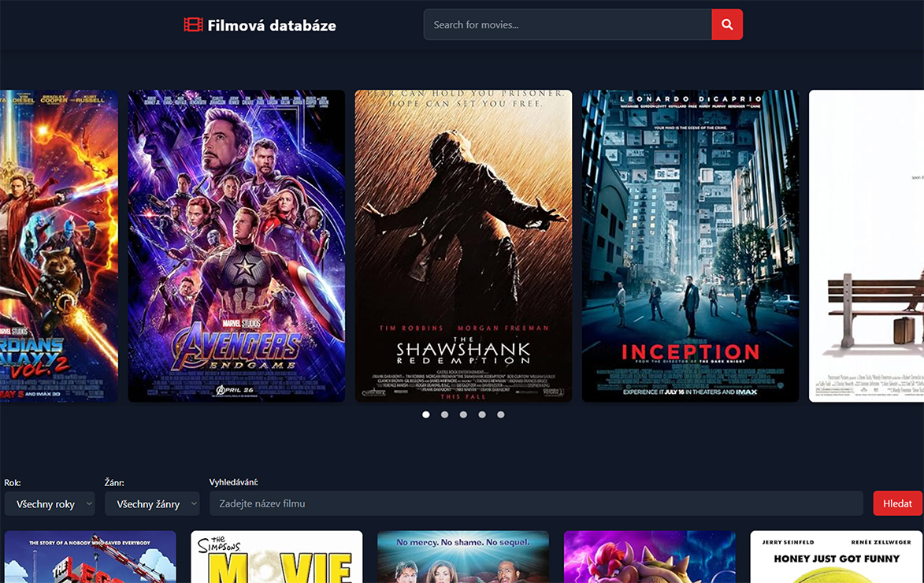The image size is (924, 583).
Task: Open the "Všechny žánry" genre dropdown
Action: tap(151, 503)
